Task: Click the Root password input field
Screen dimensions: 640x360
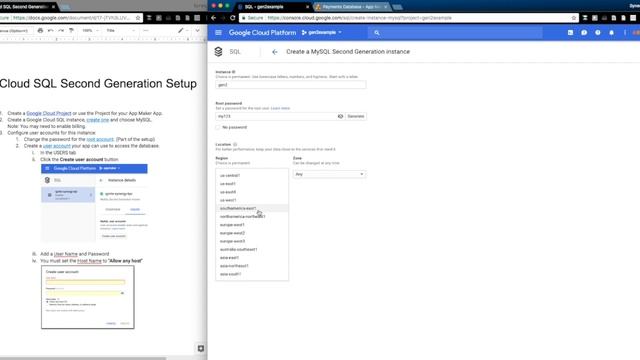Action: [276, 116]
